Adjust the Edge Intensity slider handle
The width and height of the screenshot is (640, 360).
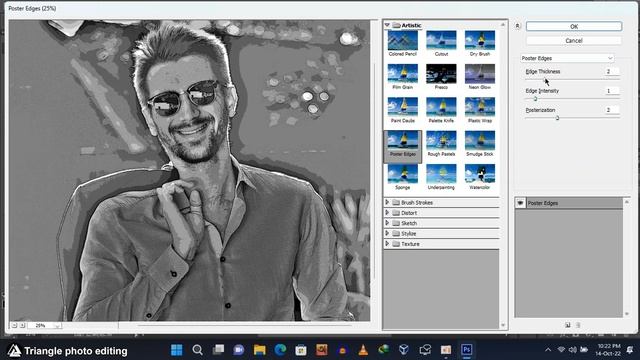[535, 98]
